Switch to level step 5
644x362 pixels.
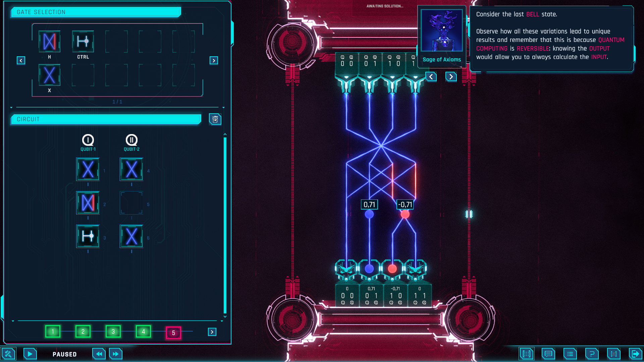pyautogui.click(x=173, y=333)
